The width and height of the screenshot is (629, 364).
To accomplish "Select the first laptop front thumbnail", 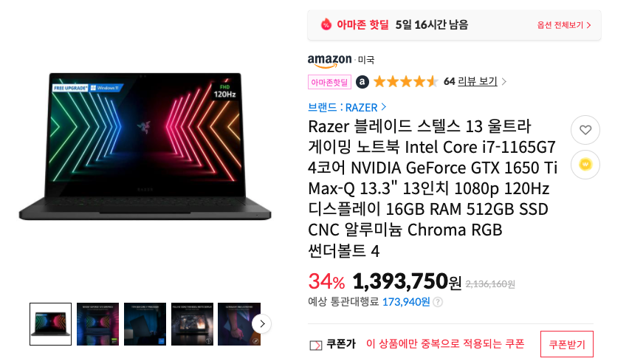I will pos(50,324).
